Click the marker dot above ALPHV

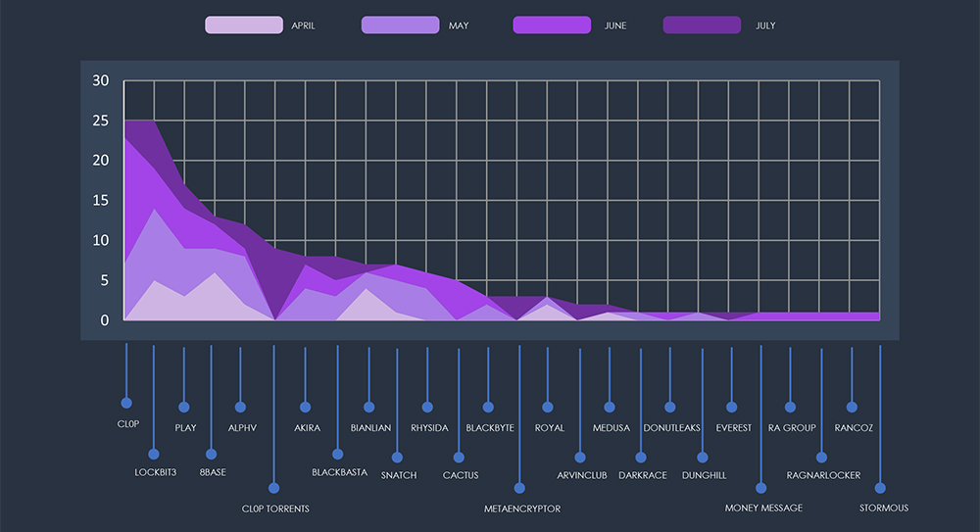[240, 407]
